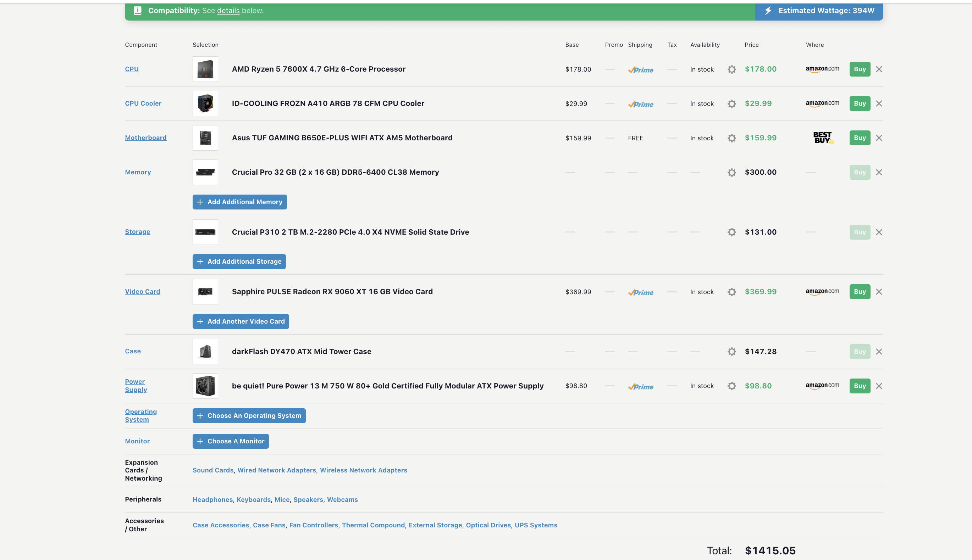
Task: Click the compatibility info icon
Action: (x=137, y=11)
